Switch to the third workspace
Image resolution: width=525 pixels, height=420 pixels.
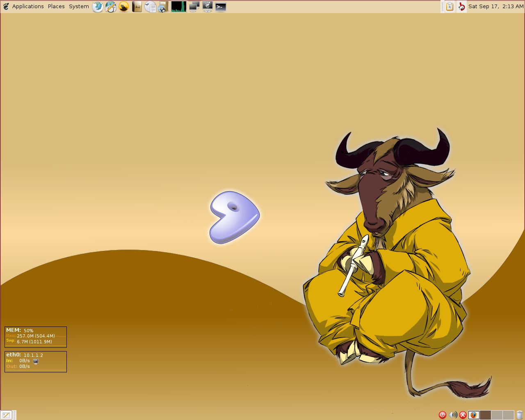pyautogui.click(x=497, y=415)
